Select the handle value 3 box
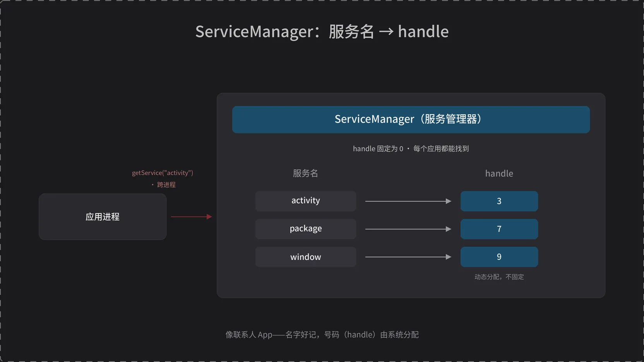 [x=499, y=201]
